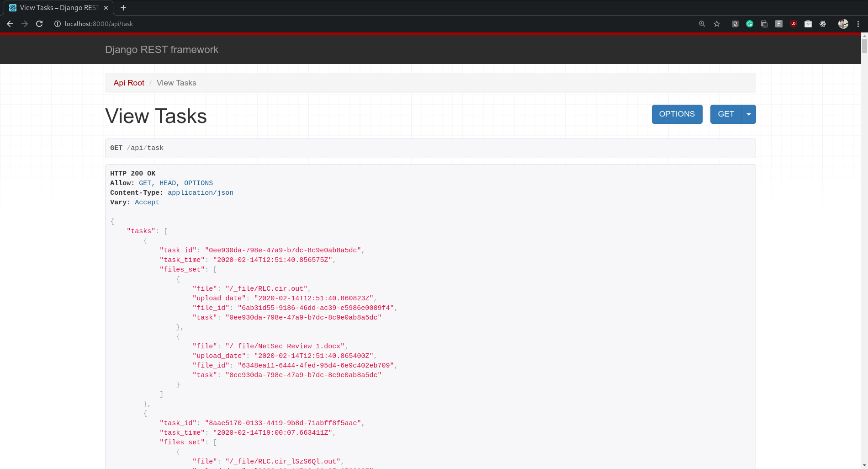Click the task_id 8aae5170 value
The image size is (868, 469).
click(x=283, y=423)
